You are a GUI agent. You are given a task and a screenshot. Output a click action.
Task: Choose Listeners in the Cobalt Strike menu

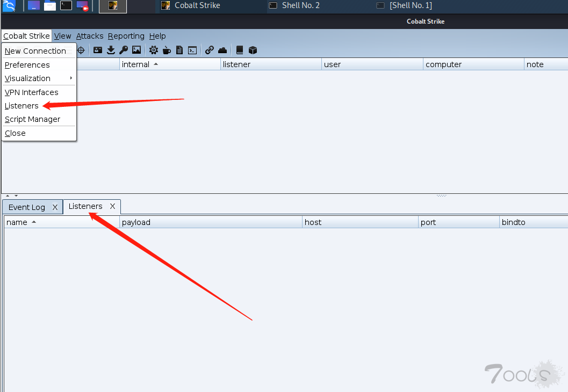pos(39,106)
